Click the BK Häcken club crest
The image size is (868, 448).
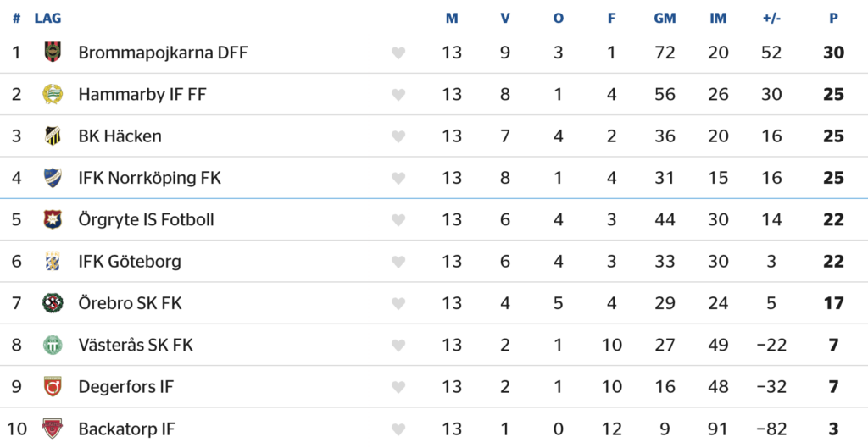click(x=53, y=136)
